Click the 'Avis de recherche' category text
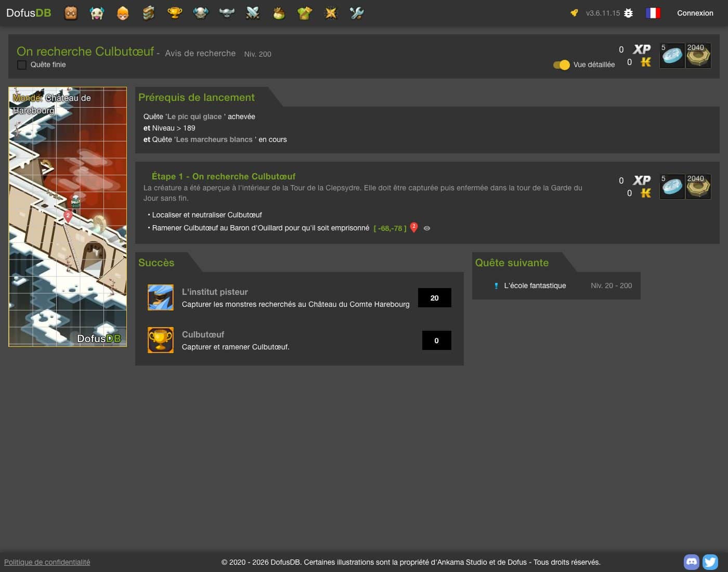This screenshot has width=728, height=572. click(200, 53)
